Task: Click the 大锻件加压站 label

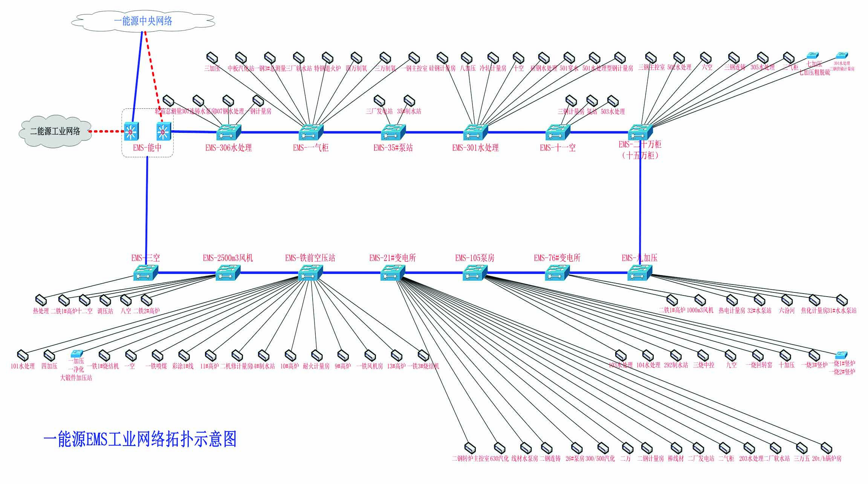Action: click(x=76, y=378)
